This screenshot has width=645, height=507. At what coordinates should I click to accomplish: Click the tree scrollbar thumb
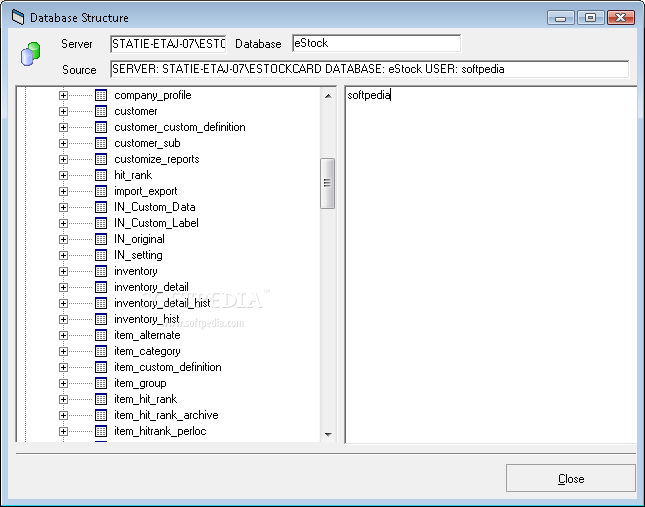pyautogui.click(x=327, y=183)
